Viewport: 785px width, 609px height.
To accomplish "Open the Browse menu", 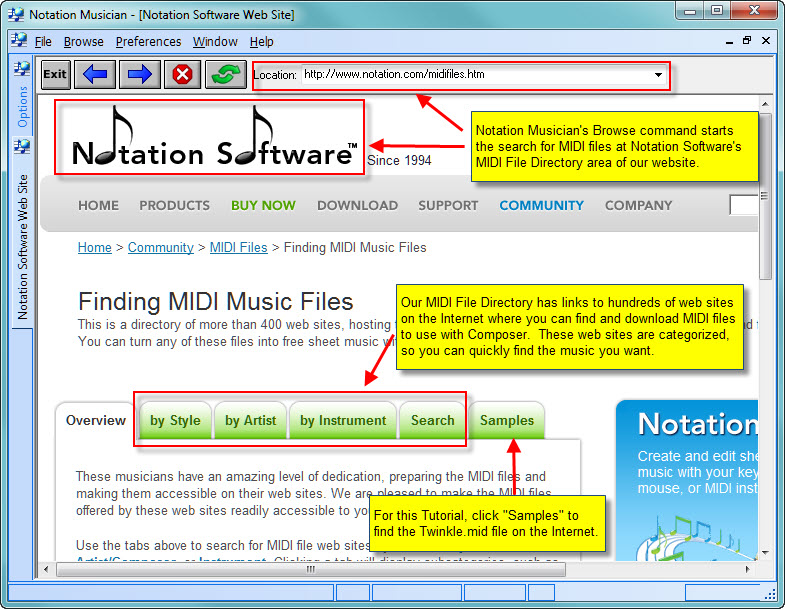I will click(83, 42).
